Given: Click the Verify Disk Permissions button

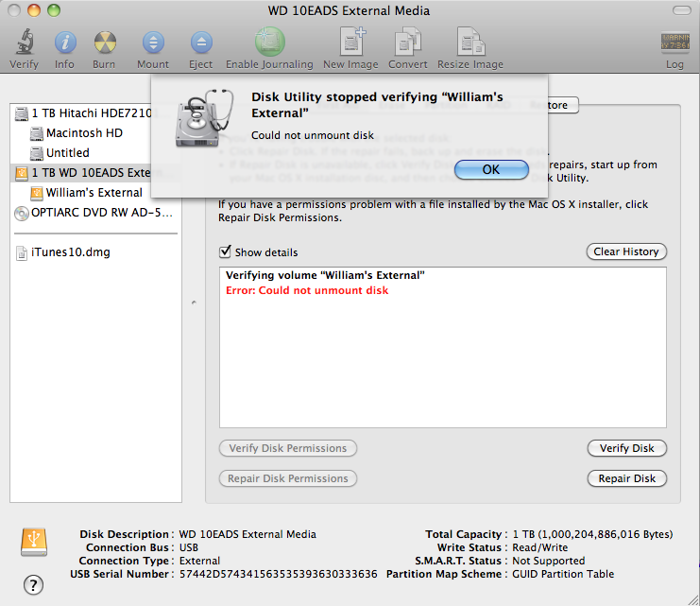Looking at the screenshot, I should 288,448.
